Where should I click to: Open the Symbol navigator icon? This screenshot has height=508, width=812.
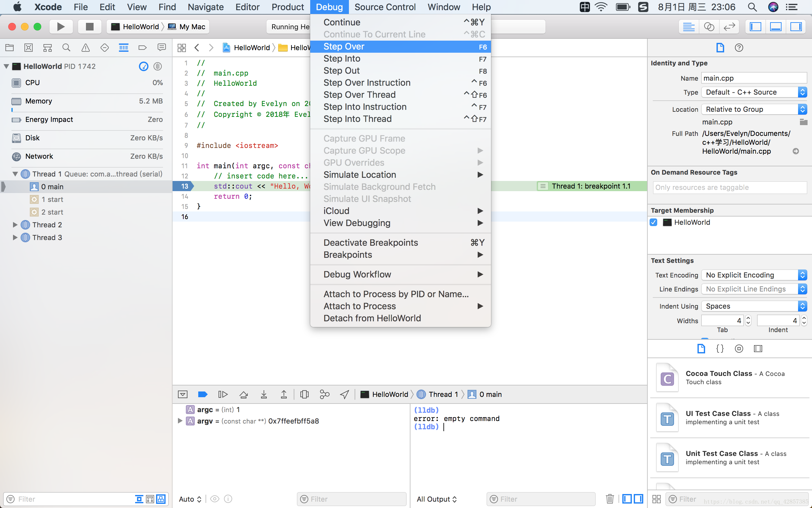(x=48, y=48)
